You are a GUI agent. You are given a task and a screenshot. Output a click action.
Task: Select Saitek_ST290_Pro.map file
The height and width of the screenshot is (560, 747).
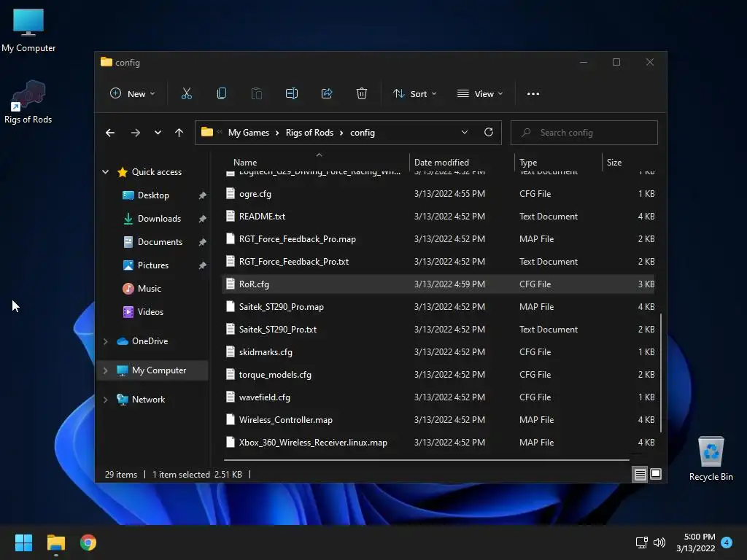[x=438, y=307]
